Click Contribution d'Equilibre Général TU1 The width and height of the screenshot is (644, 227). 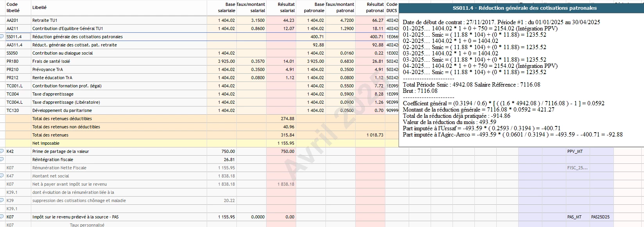tap(68, 28)
